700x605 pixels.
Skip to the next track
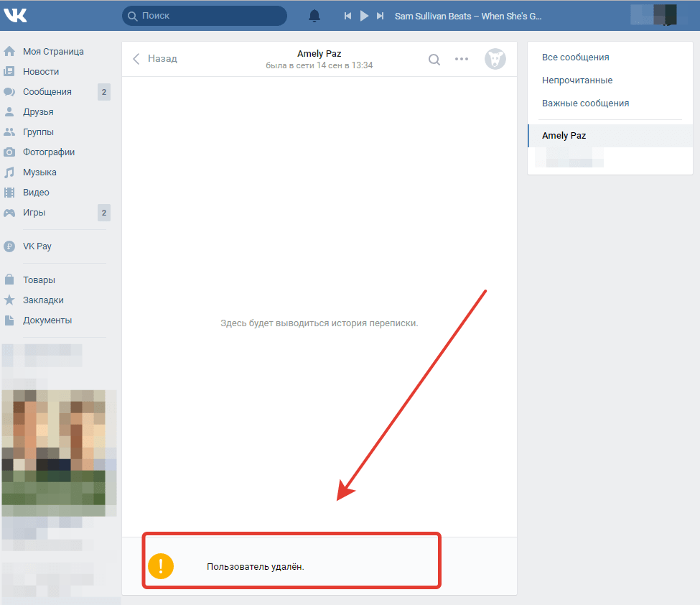380,16
